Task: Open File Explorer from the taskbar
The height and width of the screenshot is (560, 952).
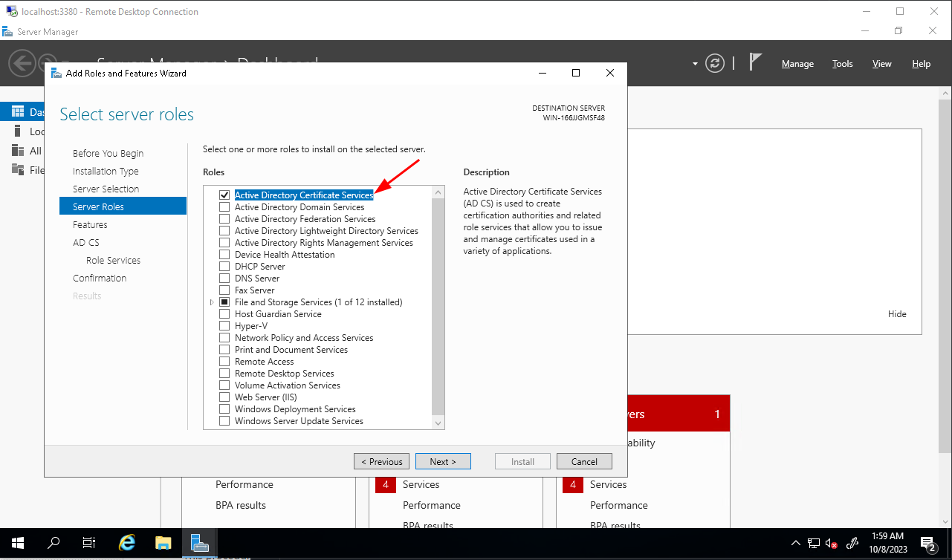Action: pyautogui.click(x=163, y=543)
